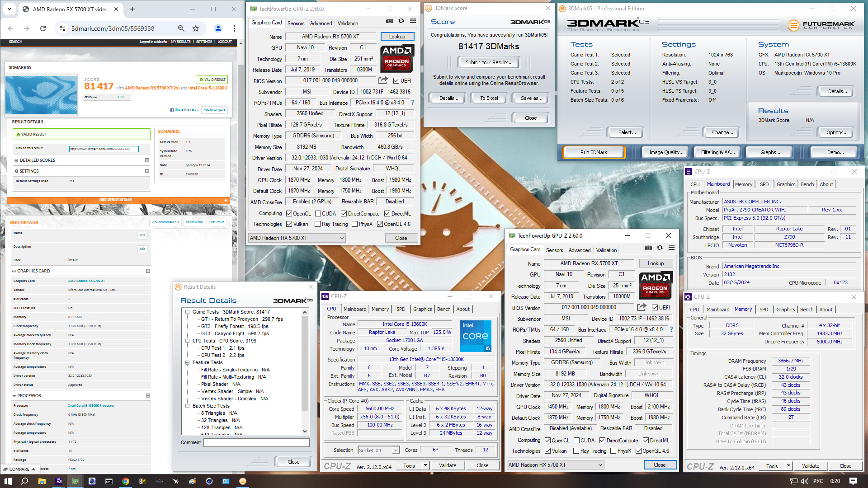Screen dimensions: 868x488
Task: Click Comment input field in Result Details
Action: [x=256, y=443]
